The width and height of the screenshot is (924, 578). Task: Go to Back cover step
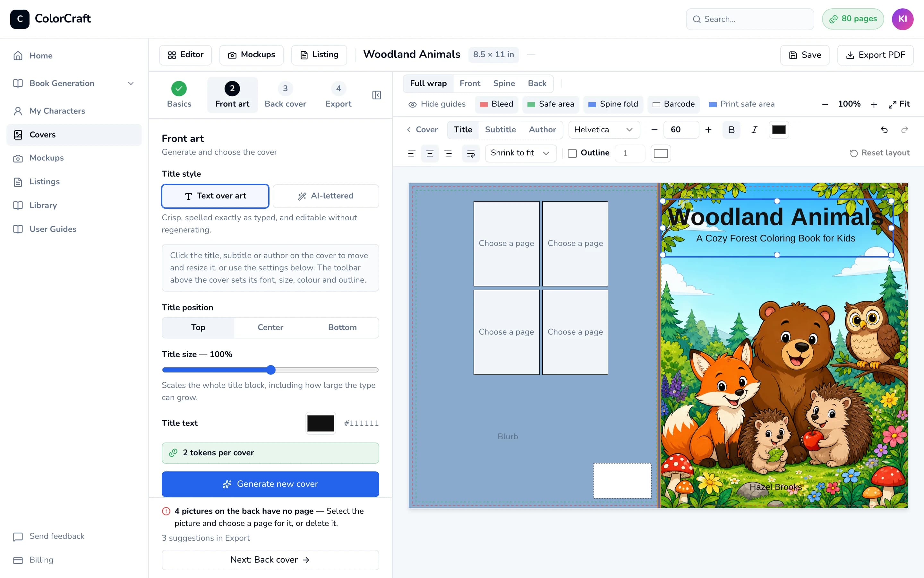click(x=285, y=95)
